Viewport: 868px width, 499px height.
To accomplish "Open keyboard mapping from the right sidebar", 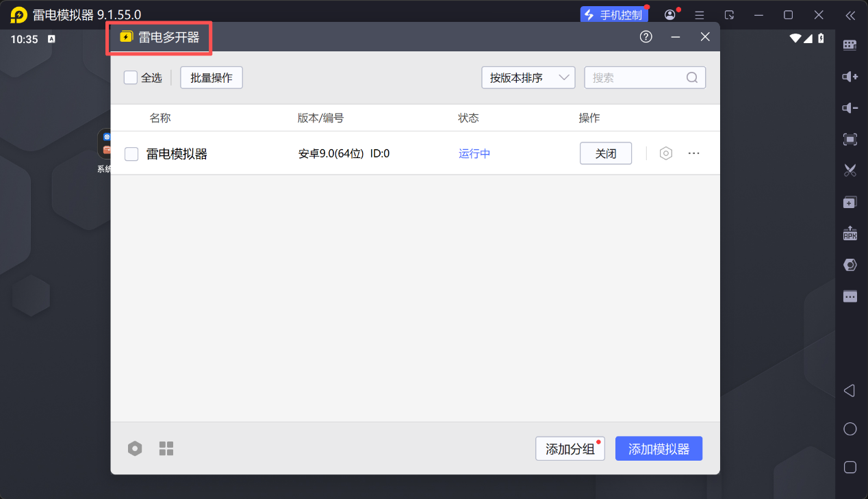I will [x=850, y=45].
